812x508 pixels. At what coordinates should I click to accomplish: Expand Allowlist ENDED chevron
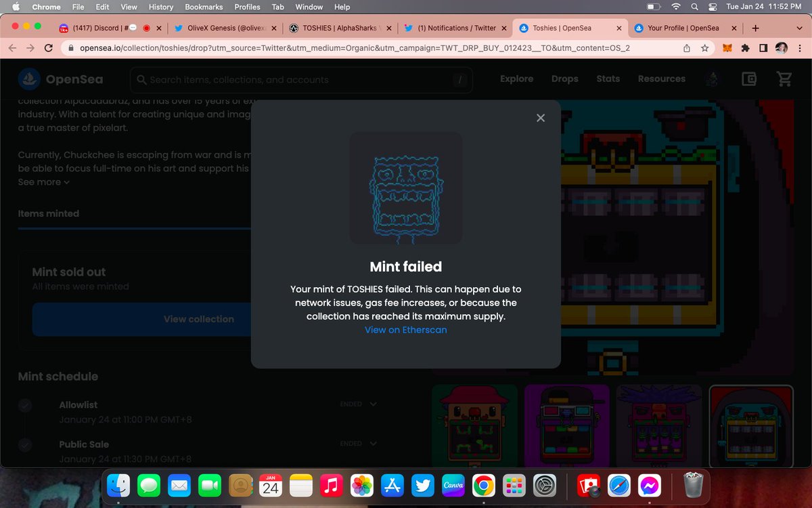[373, 404]
